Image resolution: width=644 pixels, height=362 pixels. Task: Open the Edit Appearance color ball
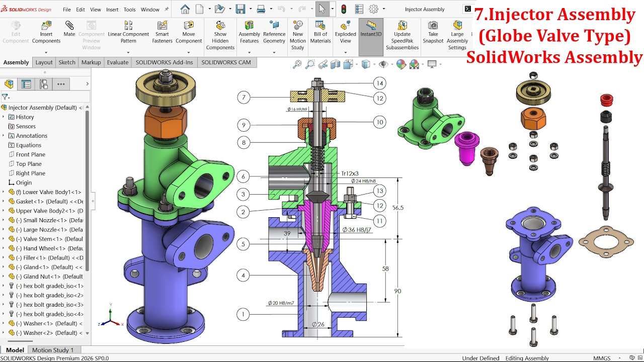401,64
